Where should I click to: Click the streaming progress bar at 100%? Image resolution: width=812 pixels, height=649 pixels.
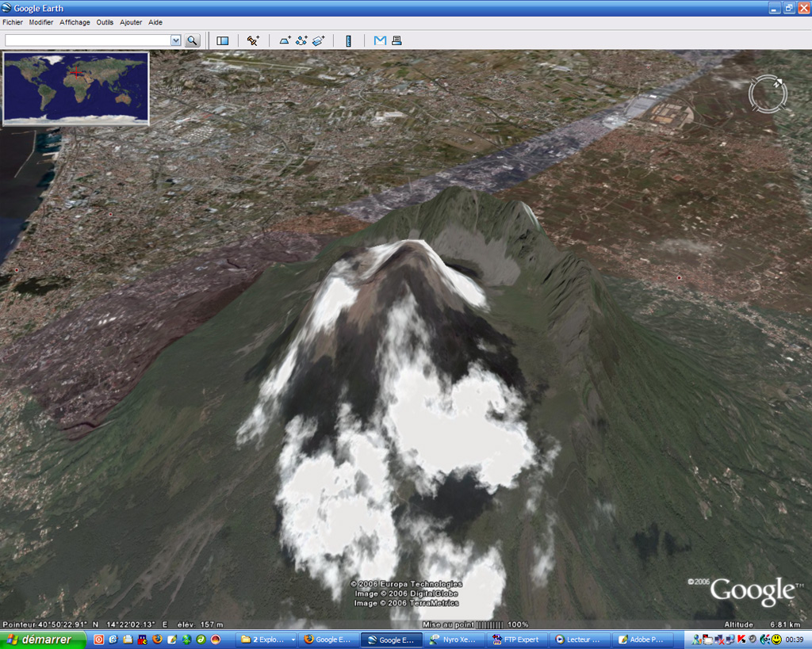pyautogui.click(x=489, y=624)
